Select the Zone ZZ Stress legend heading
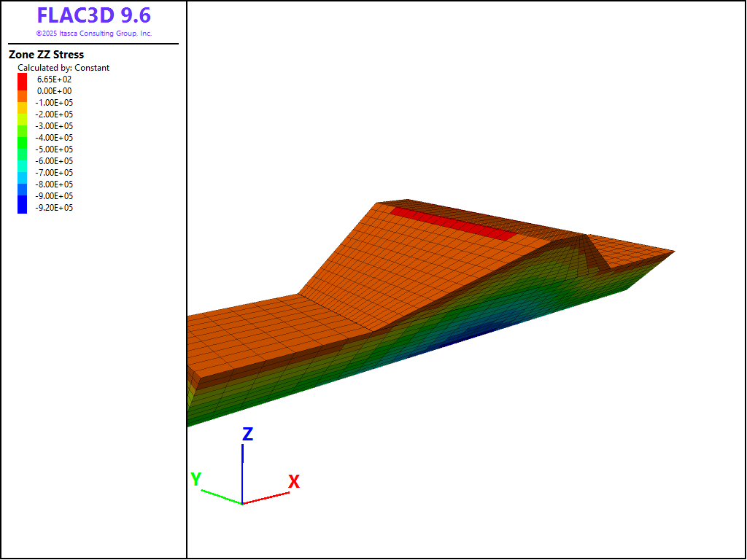Image resolution: width=747 pixels, height=560 pixels. pyautogui.click(x=46, y=55)
